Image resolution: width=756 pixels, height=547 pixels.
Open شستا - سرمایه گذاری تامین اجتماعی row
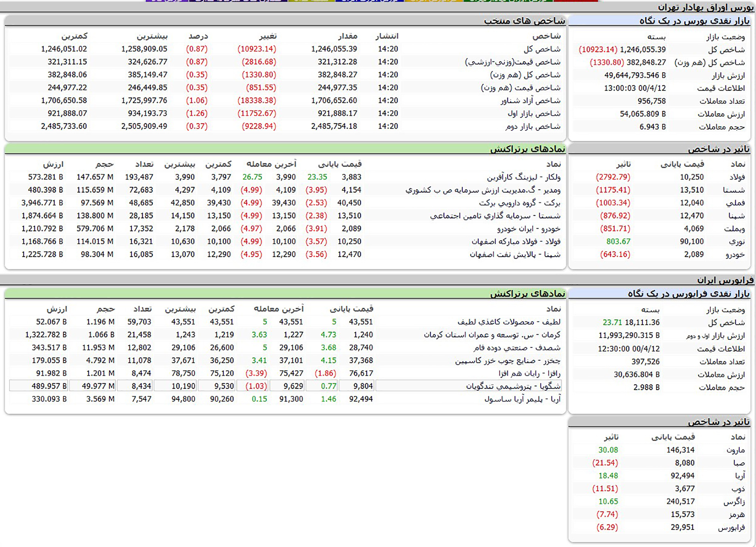coord(285,216)
